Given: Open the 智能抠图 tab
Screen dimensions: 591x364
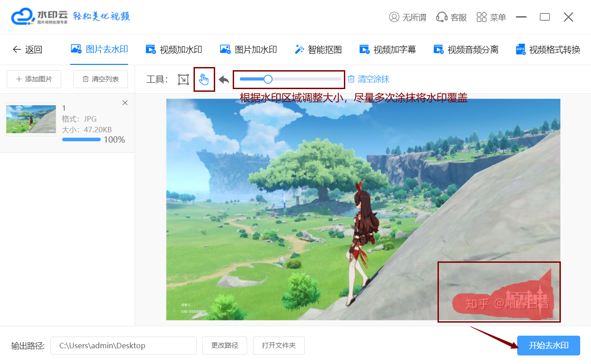Looking at the screenshot, I should 318,49.
